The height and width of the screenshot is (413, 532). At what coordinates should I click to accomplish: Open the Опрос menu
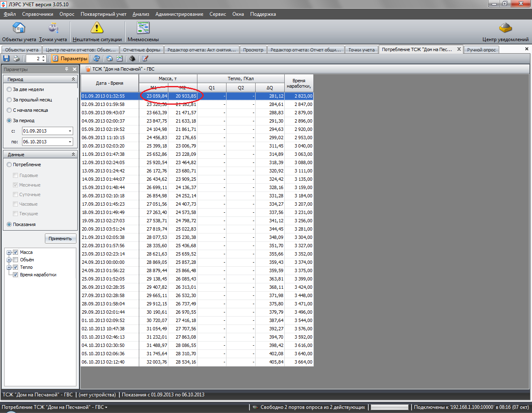(67, 14)
